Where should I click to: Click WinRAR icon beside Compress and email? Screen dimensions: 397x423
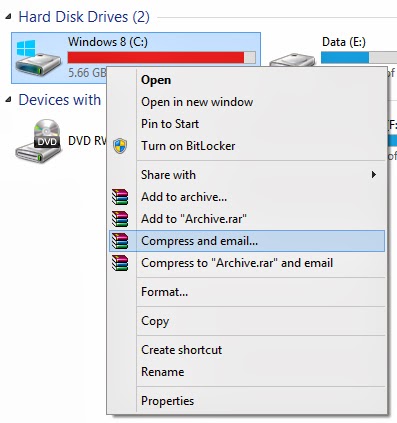click(120, 241)
